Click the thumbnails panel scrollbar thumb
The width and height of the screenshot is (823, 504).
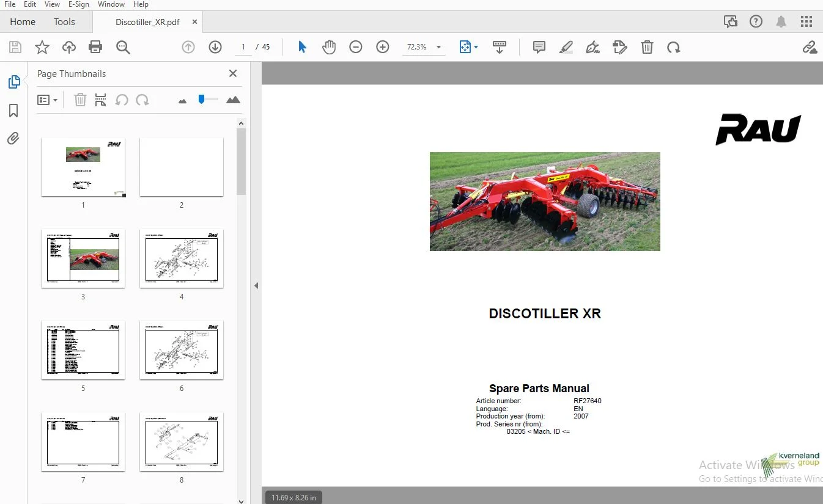tap(242, 162)
